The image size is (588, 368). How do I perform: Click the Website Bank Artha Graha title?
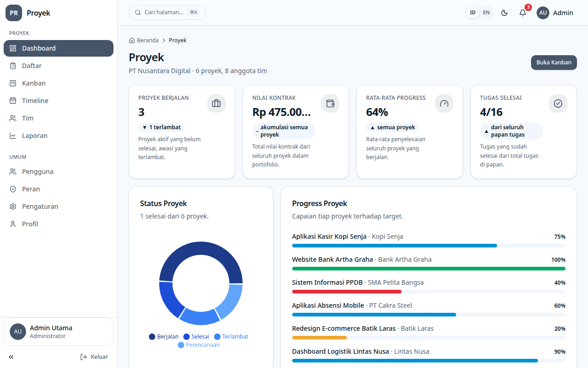tap(333, 259)
